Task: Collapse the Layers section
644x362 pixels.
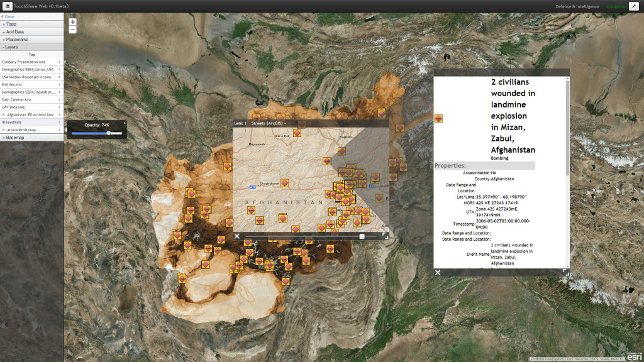Action: (x=31, y=47)
